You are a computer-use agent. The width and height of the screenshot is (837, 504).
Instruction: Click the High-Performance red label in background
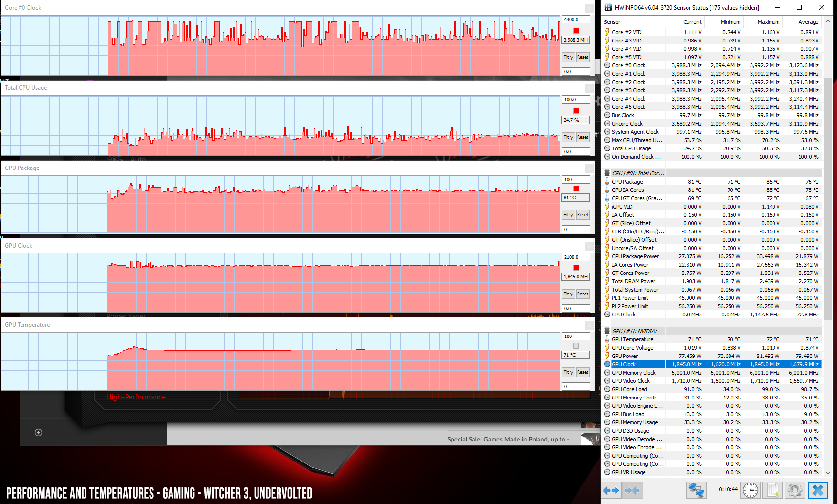coord(136,397)
